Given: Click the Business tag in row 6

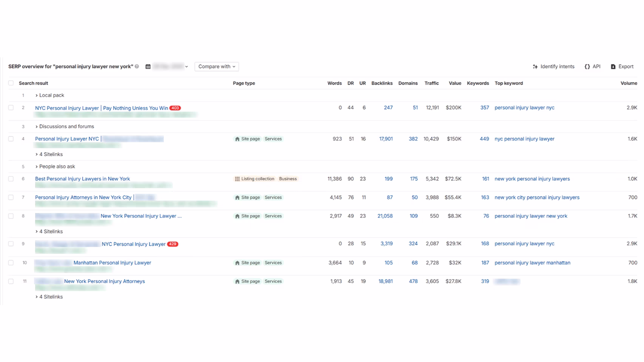Looking at the screenshot, I should pos(288,179).
